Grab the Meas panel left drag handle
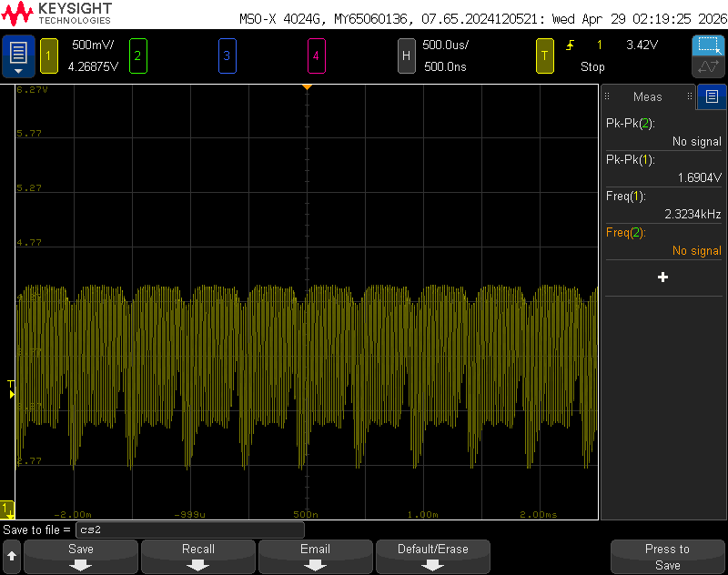 (x=607, y=96)
